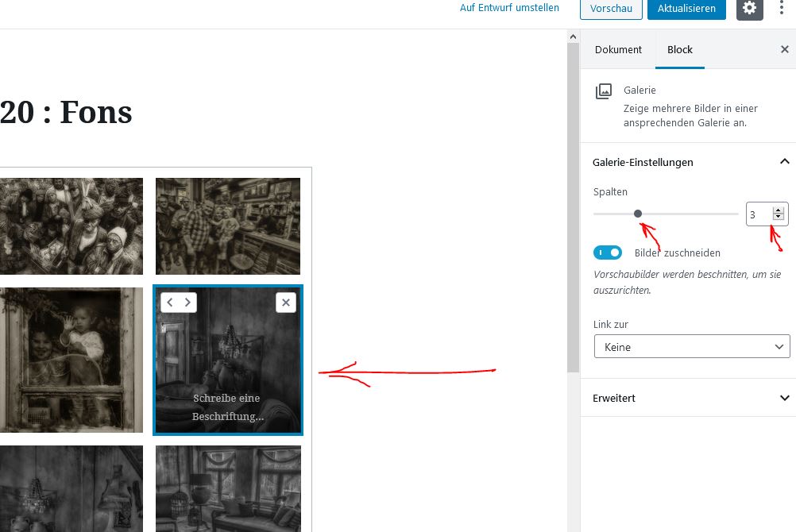796x532 pixels.
Task: Click Auf Entwurf umstellen link
Action: pyautogui.click(x=509, y=8)
